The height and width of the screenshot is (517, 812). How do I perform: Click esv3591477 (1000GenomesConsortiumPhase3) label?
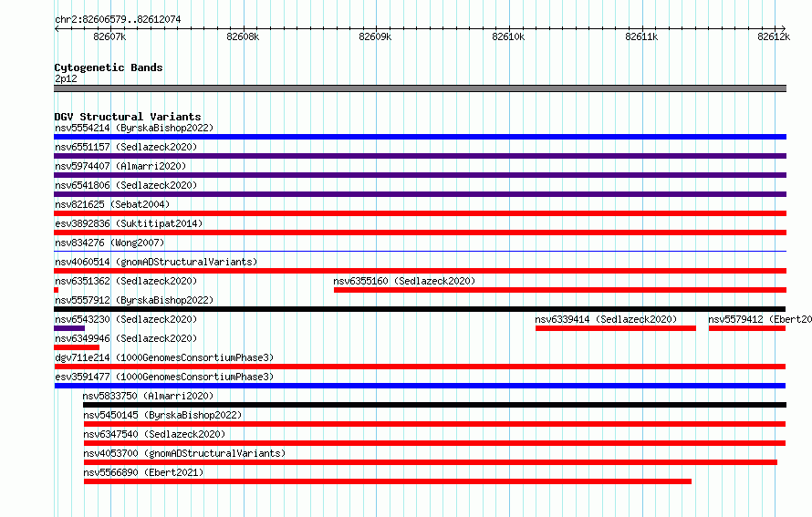coord(164,377)
